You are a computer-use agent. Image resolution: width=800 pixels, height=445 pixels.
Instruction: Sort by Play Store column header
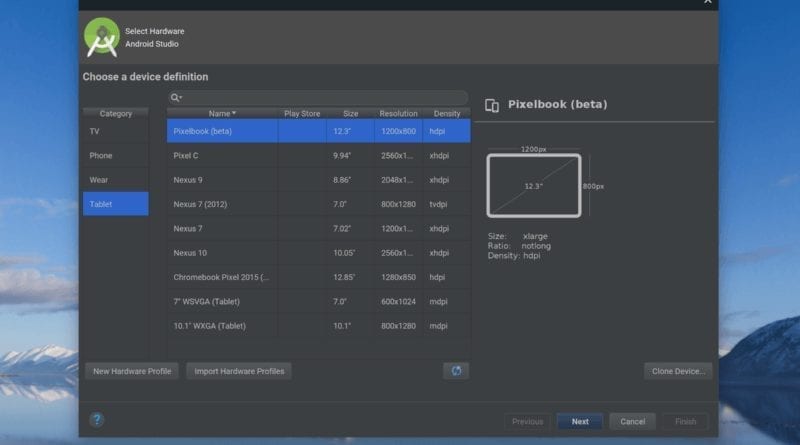click(x=302, y=113)
